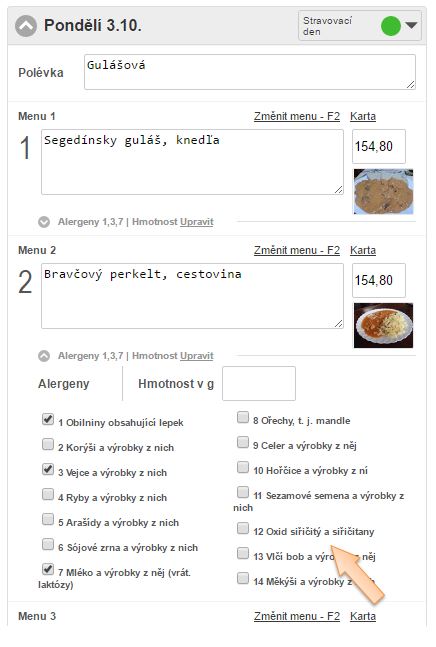Collapse allergens section under Menu 2
The width and height of the screenshot is (436, 647).
tap(44, 356)
